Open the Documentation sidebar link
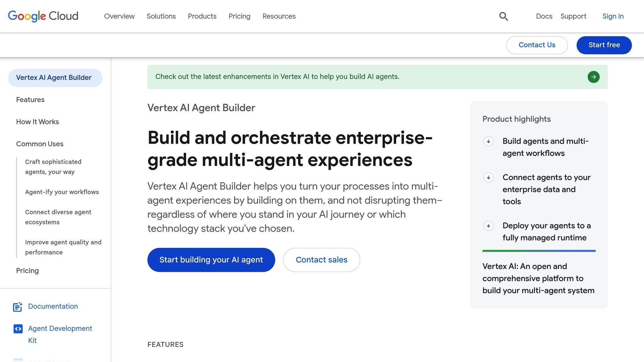 click(x=53, y=306)
